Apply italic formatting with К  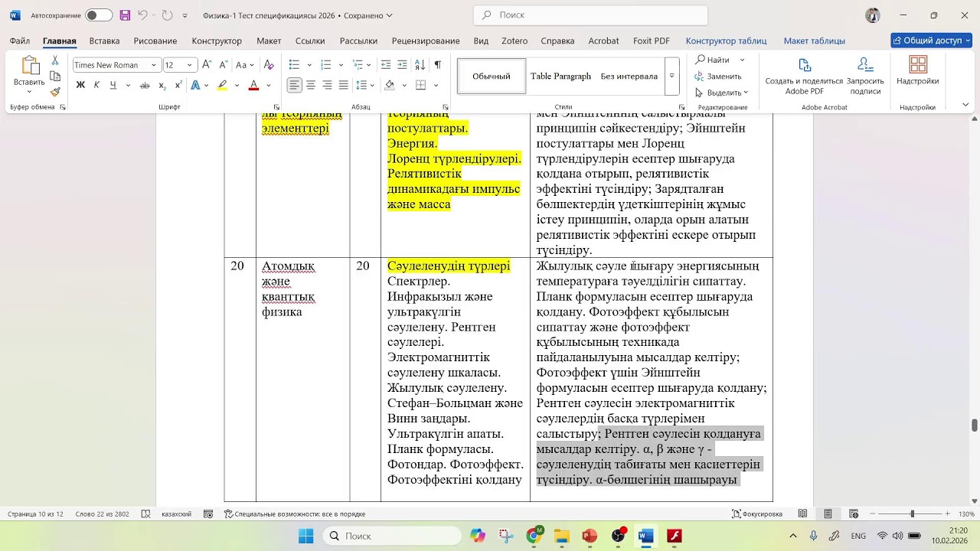[x=96, y=86]
